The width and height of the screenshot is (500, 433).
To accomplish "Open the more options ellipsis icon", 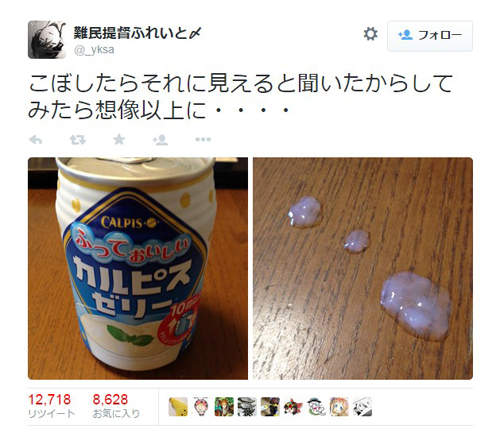I will point(203,139).
